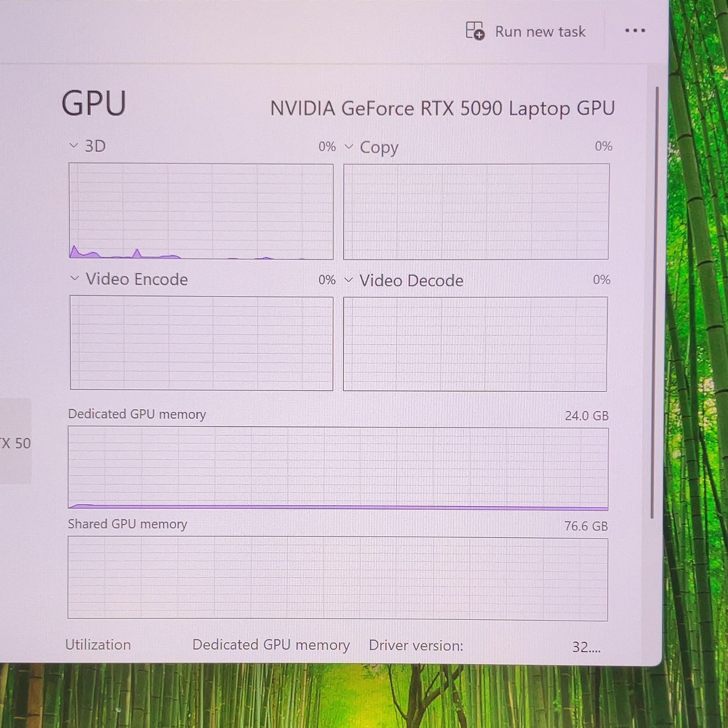Click the Video Decode usage graph
Screen dimensions: 728x728
(475, 344)
